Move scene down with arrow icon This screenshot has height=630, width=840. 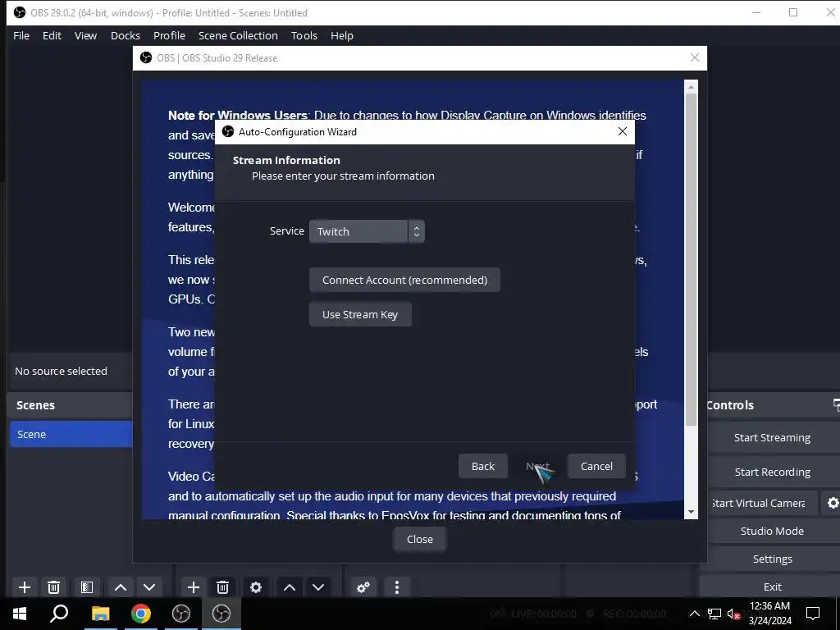(x=149, y=587)
